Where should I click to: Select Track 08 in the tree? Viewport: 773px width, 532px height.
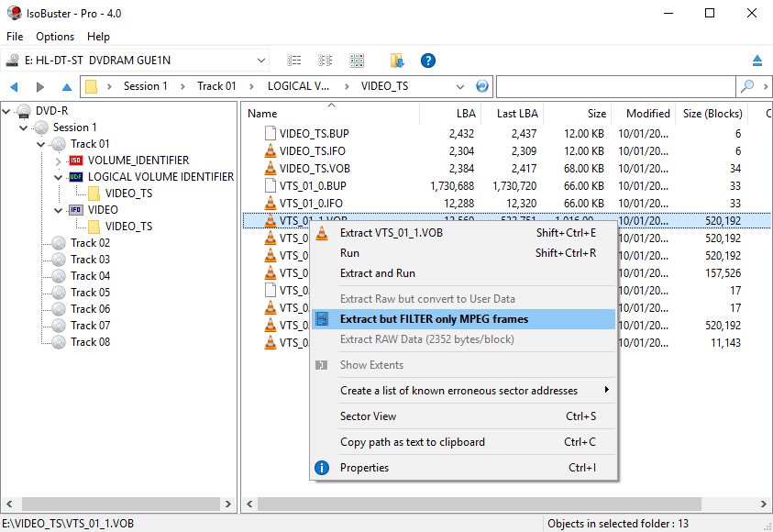pos(90,342)
